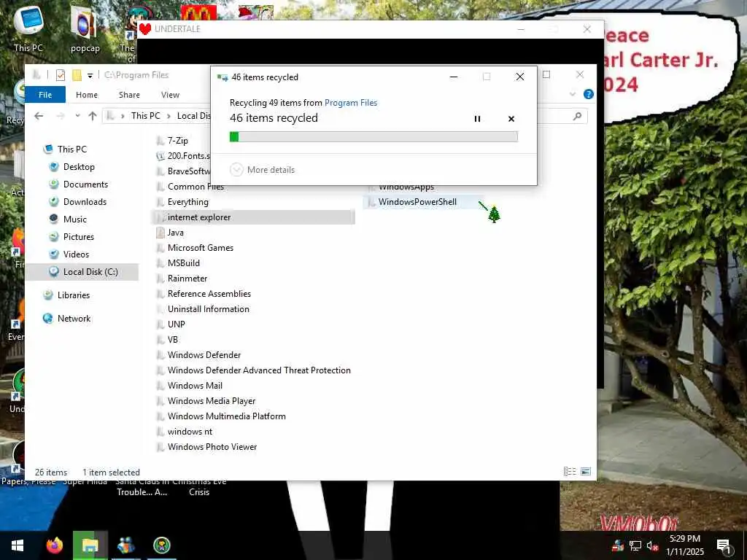Open Customize Quick Access Toolbar dropdown
747x560 pixels.
point(90,75)
